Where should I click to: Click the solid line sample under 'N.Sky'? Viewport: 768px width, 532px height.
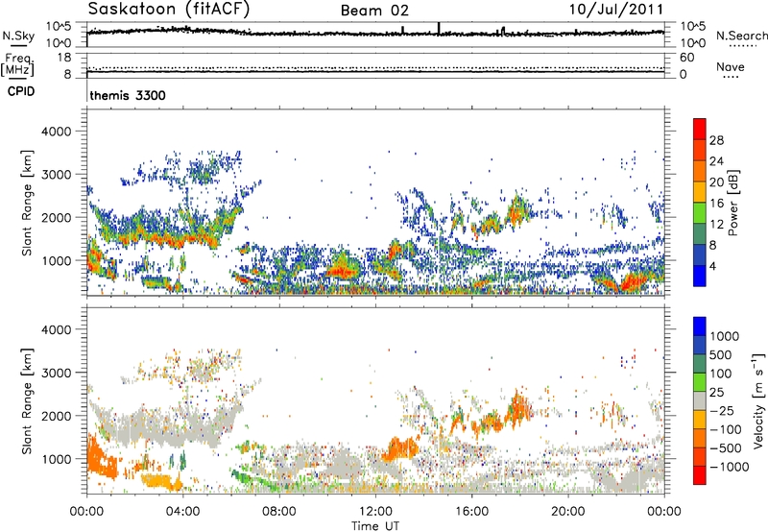point(18,45)
